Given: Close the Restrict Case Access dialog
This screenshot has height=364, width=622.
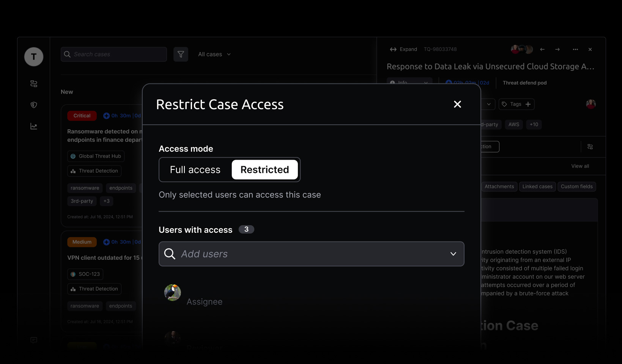Looking at the screenshot, I should [x=457, y=104].
